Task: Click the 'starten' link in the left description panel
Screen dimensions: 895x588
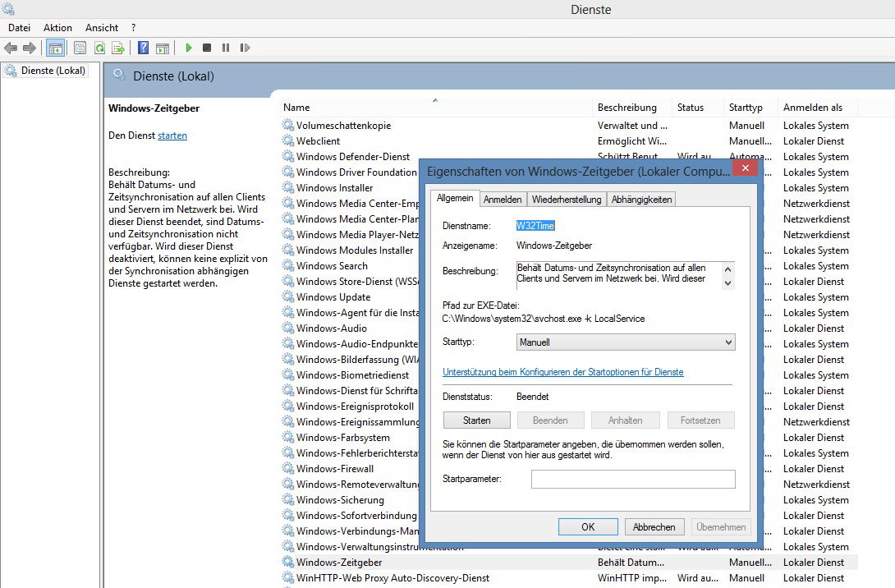Action: coord(172,136)
